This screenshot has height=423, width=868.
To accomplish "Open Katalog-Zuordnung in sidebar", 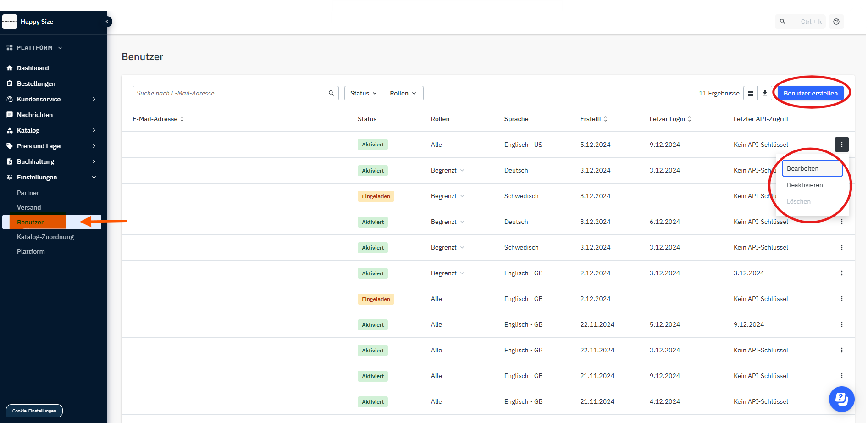I will (45, 237).
